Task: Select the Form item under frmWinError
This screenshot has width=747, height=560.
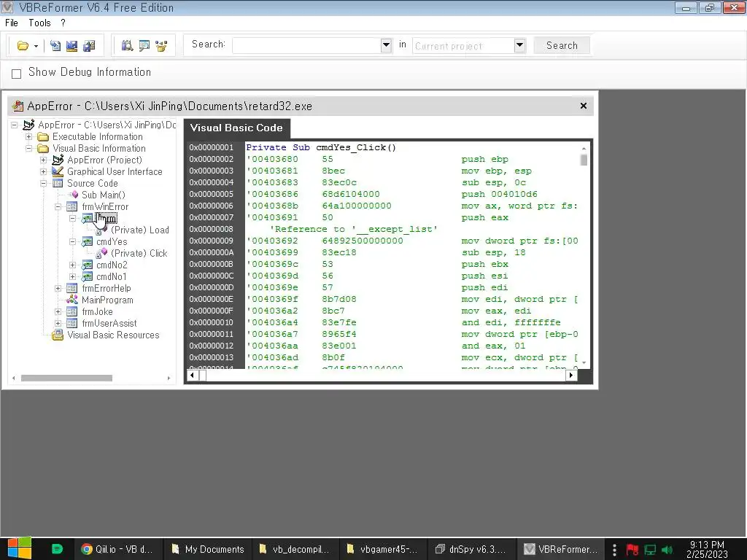Action: pos(107,219)
